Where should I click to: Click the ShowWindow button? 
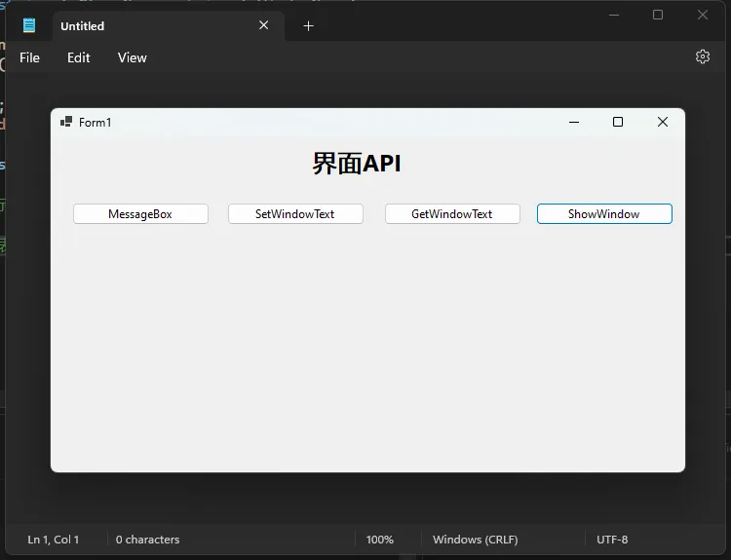point(604,214)
